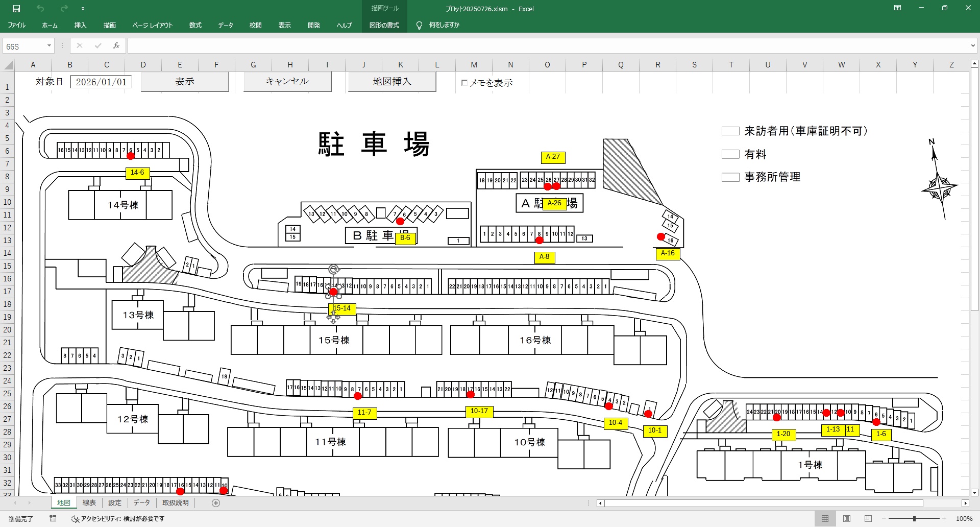Open Ribbon Display Options icon
980x527 pixels.
click(897, 8)
